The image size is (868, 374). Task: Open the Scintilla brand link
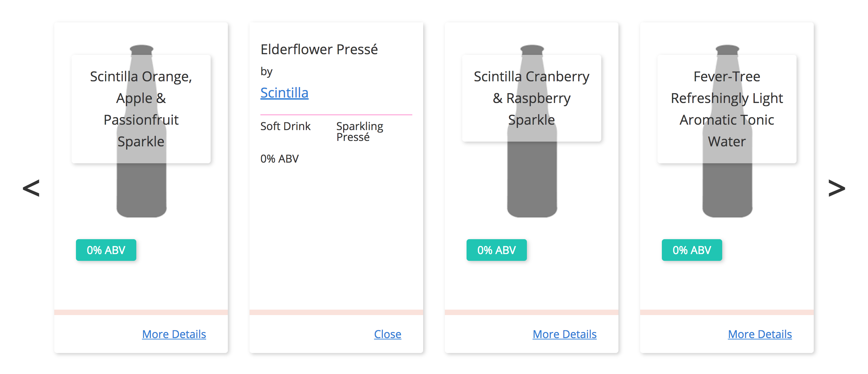pos(284,93)
